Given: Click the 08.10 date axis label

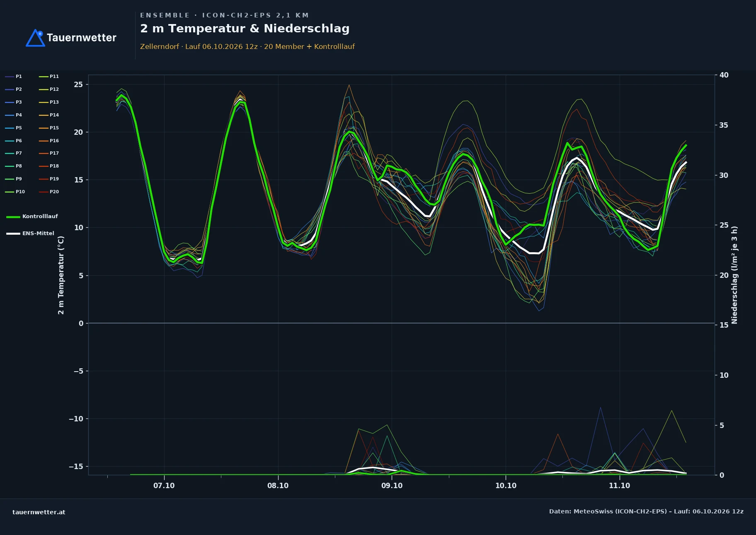Looking at the screenshot, I should coord(278,486).
